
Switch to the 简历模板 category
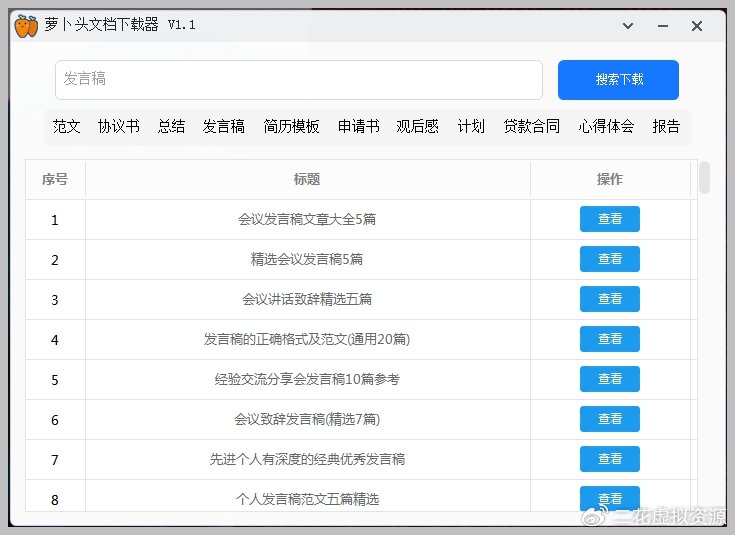(291, 126)
